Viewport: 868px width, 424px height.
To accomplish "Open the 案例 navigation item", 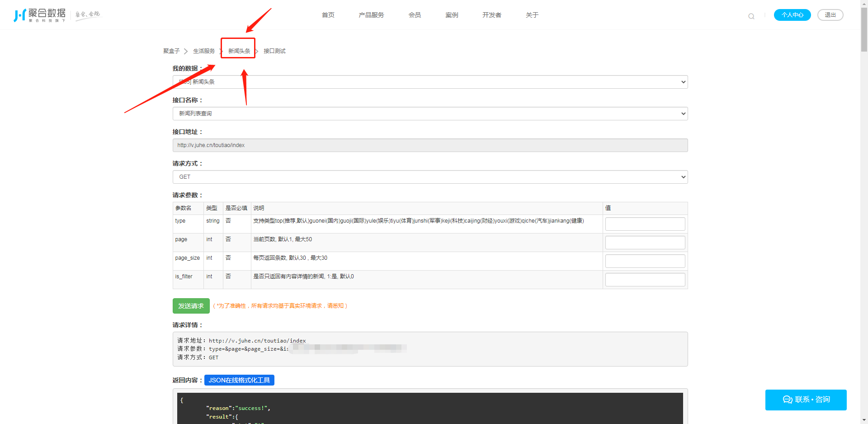I will (x=452, y=15).
